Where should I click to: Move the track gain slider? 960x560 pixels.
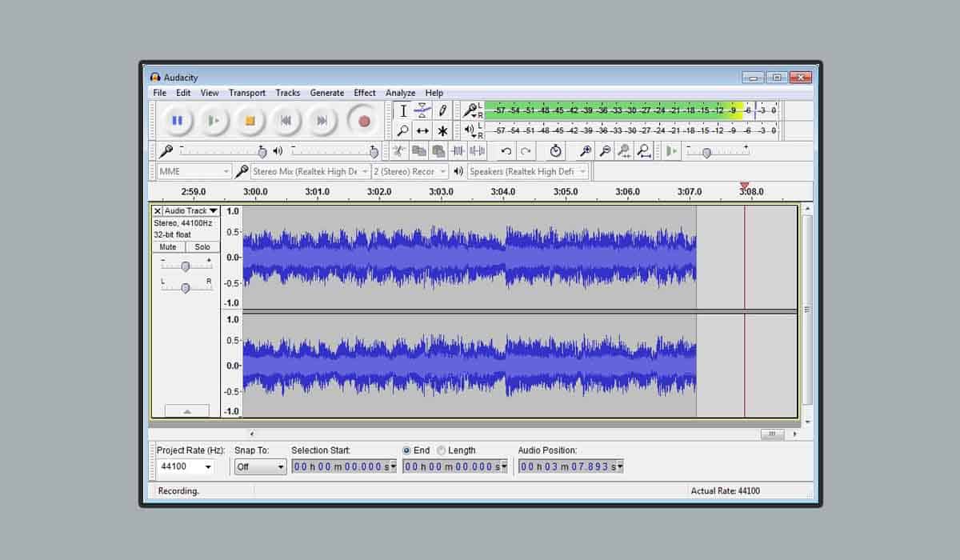[x=186, y=266]
